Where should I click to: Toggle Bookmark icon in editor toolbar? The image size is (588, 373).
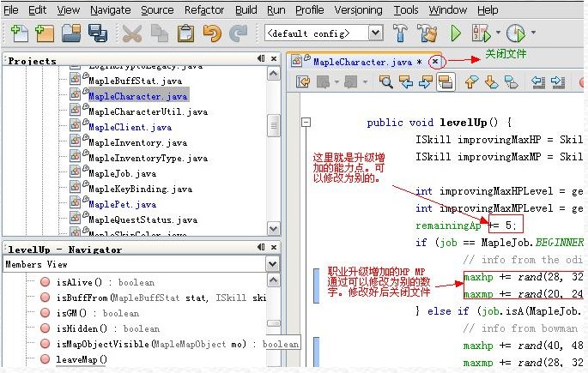pos(511,81)
